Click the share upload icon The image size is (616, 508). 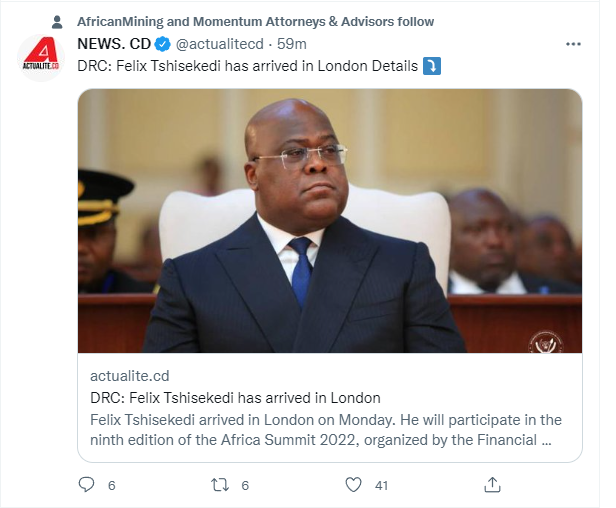click(x=492, y=484)
